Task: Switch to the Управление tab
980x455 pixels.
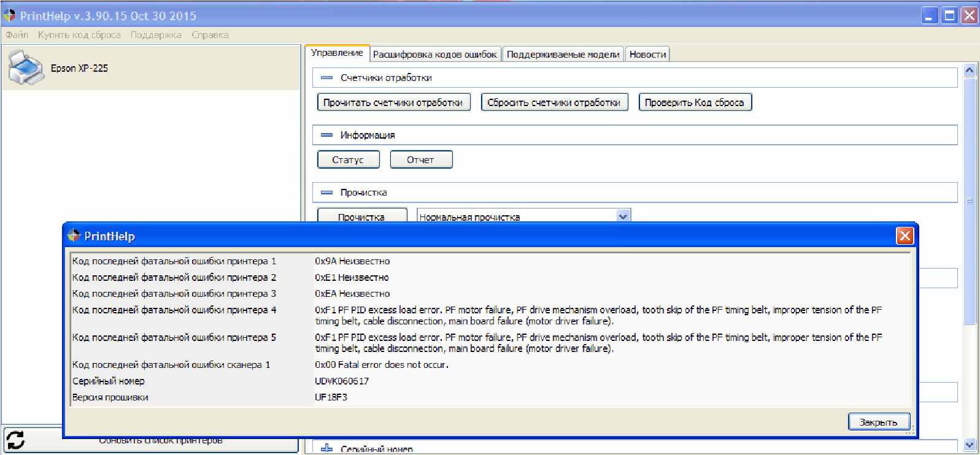Action: click(x=337, y=53)
